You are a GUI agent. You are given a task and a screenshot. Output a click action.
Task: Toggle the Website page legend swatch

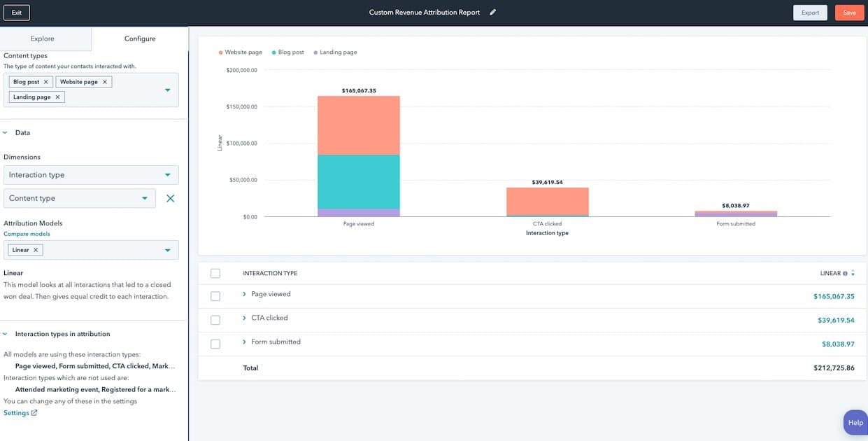pyautogui.click(x=219, y=52)
